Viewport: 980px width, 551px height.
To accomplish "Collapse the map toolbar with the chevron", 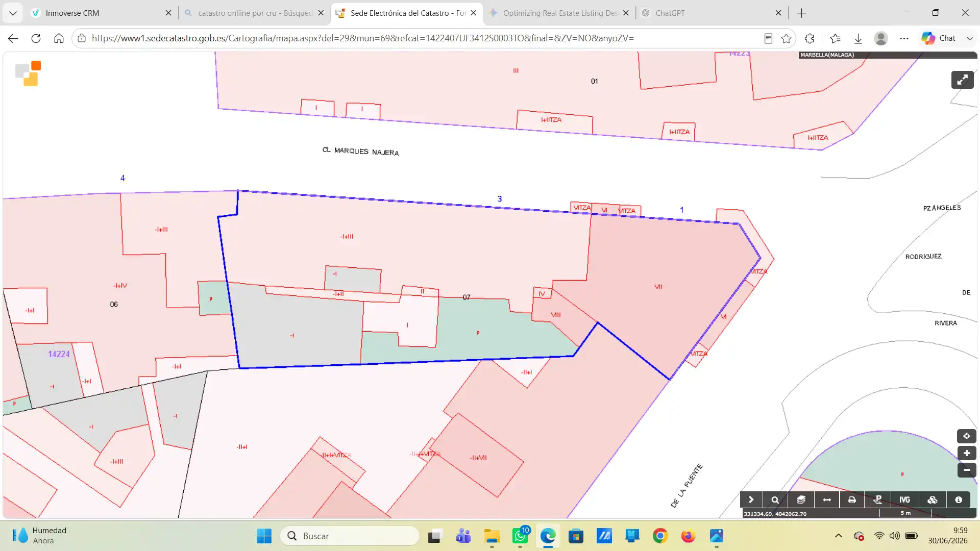I will (751, 500).
